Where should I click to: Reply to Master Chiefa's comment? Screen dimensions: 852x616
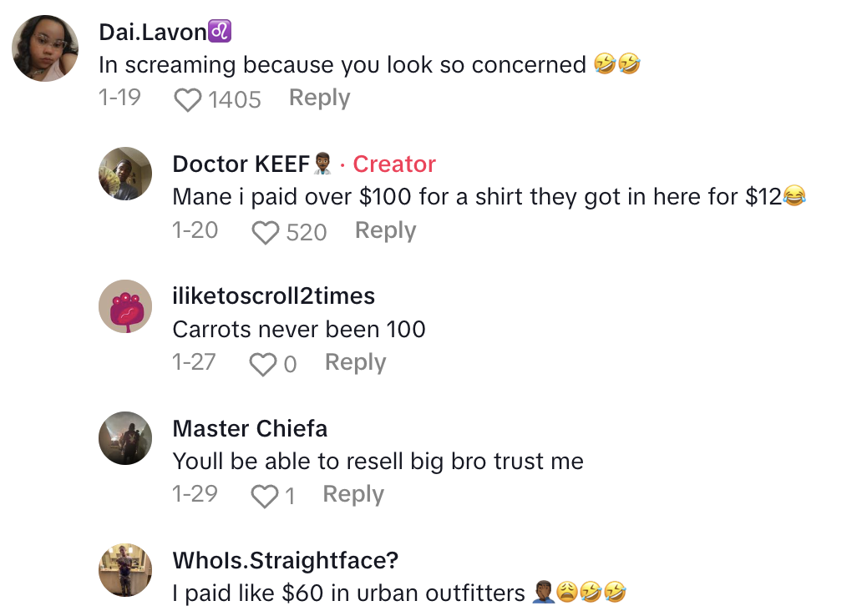pos(353,494)
